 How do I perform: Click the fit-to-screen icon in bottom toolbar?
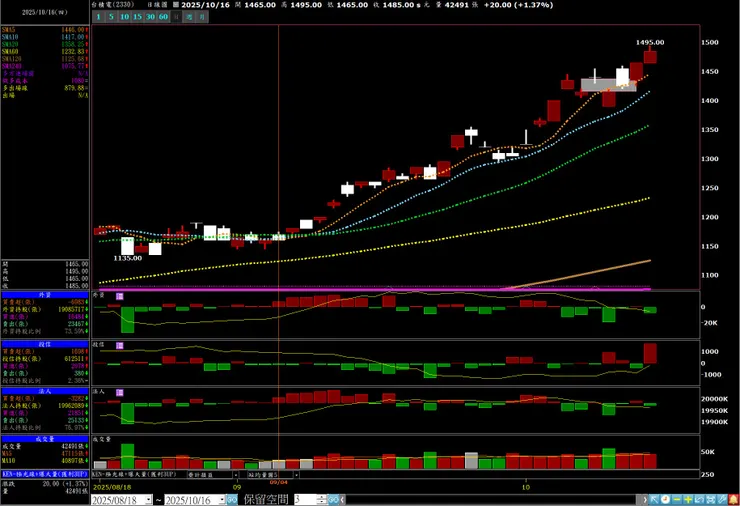[x=711, y=499]
